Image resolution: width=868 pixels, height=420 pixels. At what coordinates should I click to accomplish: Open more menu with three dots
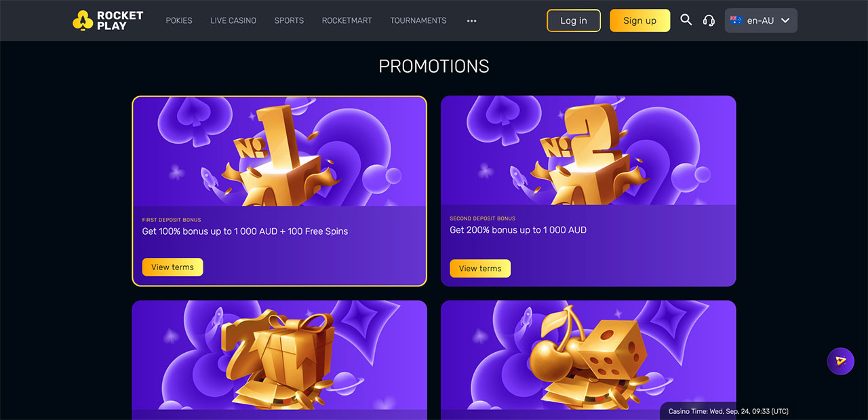coord(471,21)
